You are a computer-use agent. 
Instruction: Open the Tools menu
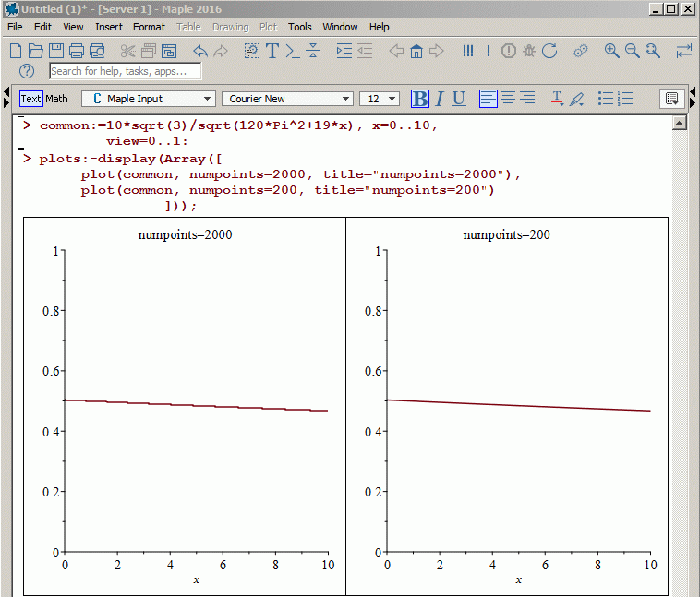tap(299, 27)
